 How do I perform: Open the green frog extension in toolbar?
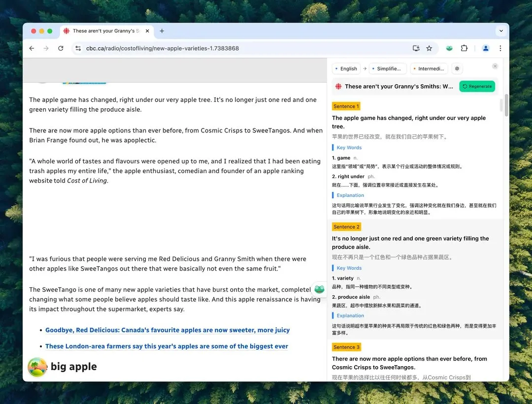tap(449, 48)
